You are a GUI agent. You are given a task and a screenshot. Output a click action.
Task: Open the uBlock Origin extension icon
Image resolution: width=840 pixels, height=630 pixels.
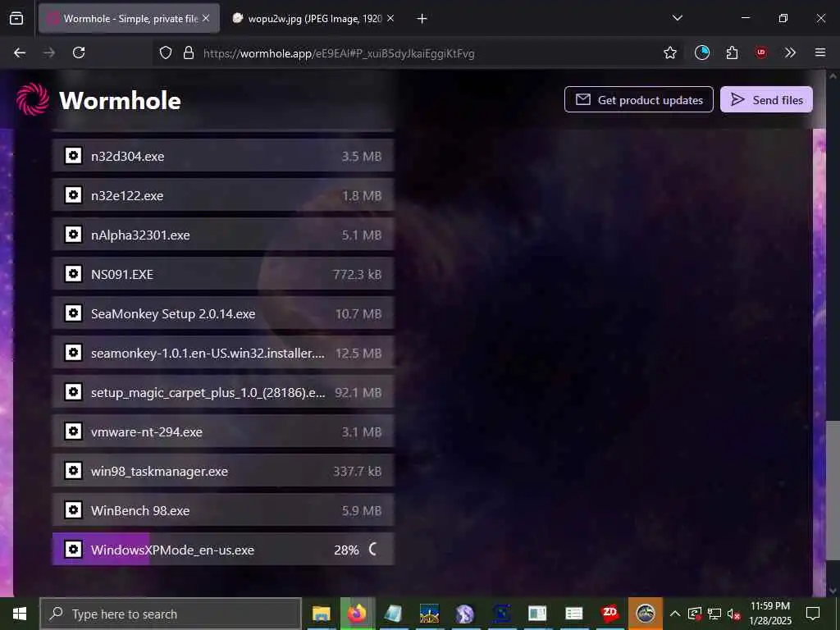[760, 52]
